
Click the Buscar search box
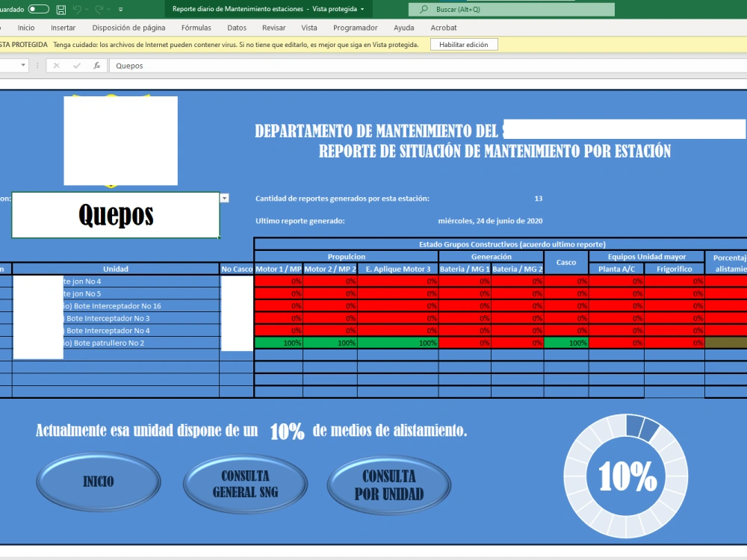(x=511, y=9)
